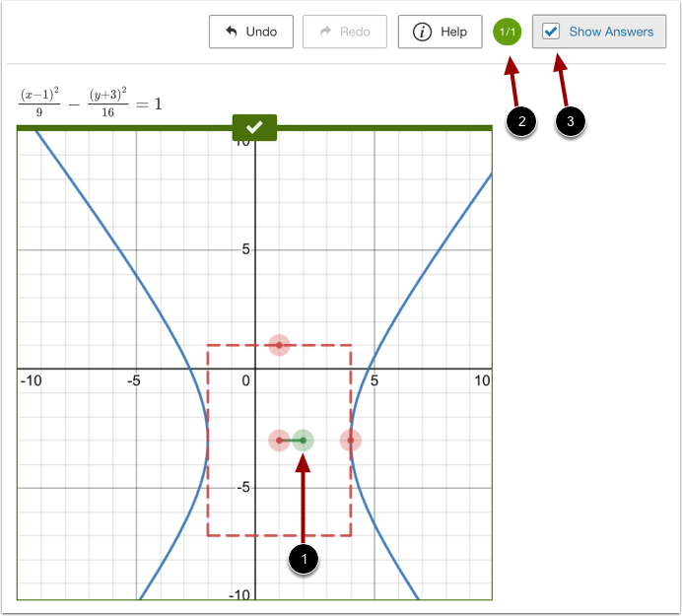Click the grayed-out Redo button
This screenshot has width=682, height=616.
(345, 32)
